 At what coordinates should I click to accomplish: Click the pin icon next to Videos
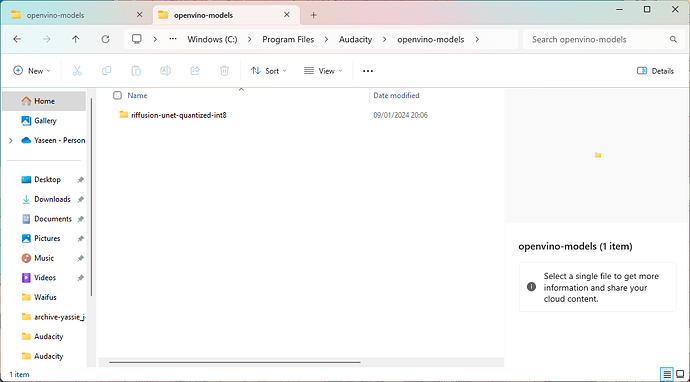coord(81,278)
